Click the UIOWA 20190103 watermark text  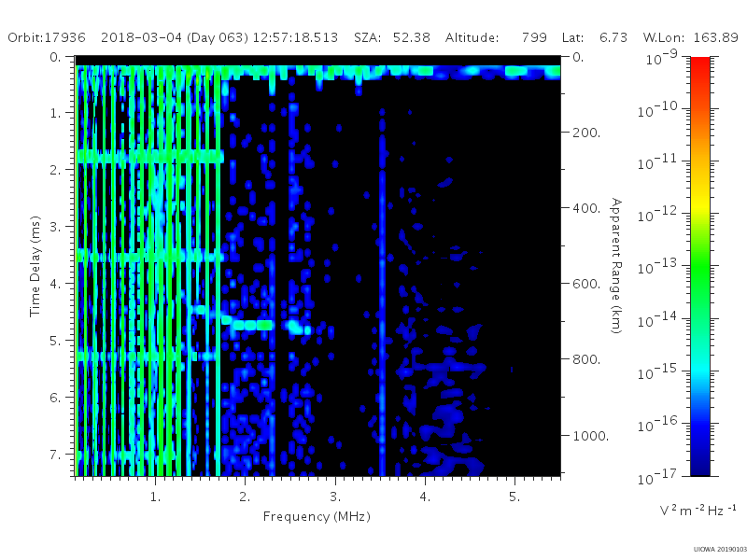tap(720, 549)
